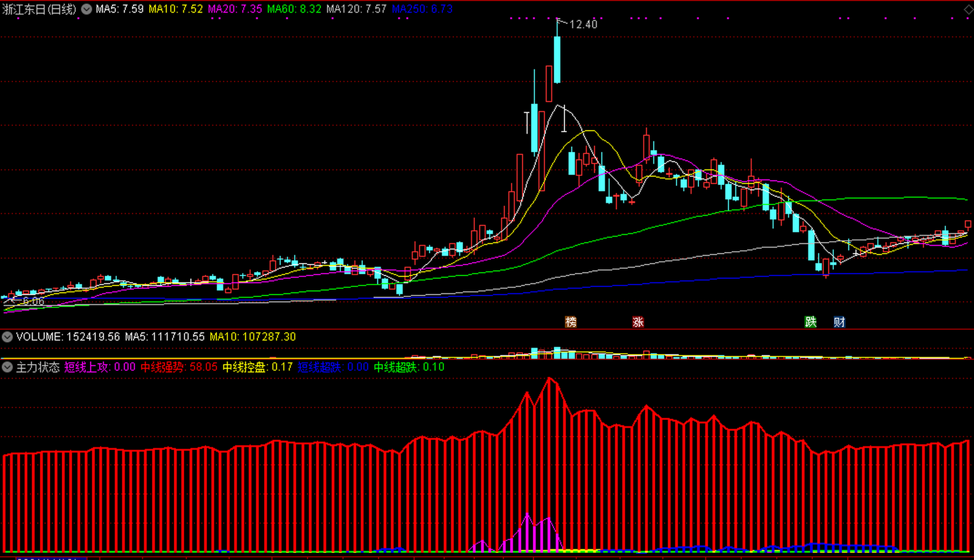Click the 榜 event marker icon
The width and height of the screenshot is (974, 560).
(571, 322)
